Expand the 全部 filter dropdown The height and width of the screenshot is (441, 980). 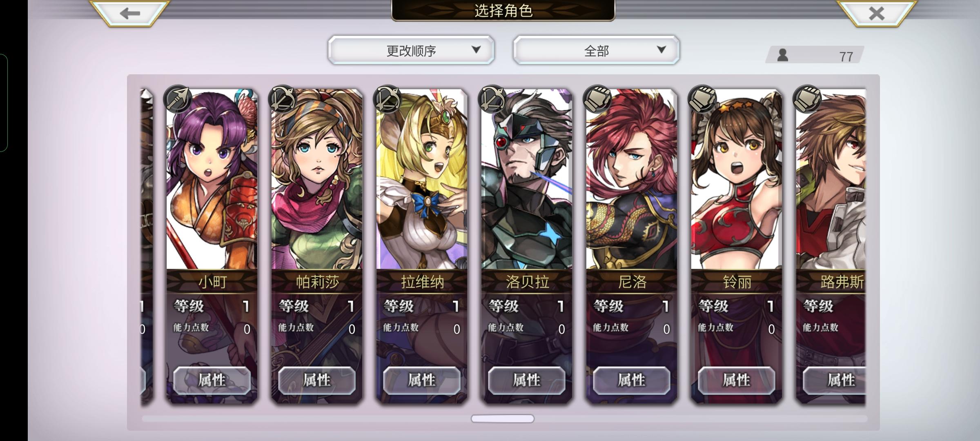coord(596,50)
